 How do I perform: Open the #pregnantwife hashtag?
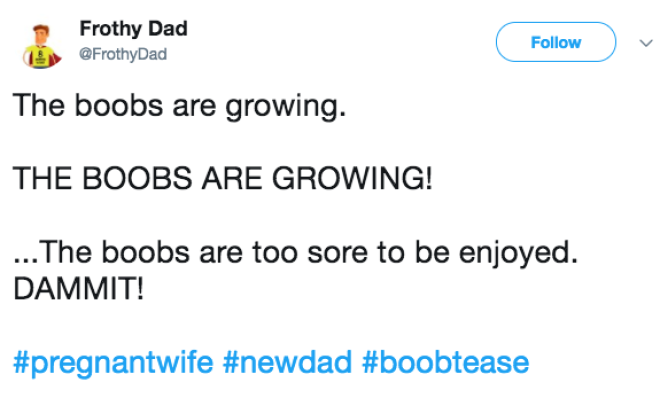pos(113,364)
